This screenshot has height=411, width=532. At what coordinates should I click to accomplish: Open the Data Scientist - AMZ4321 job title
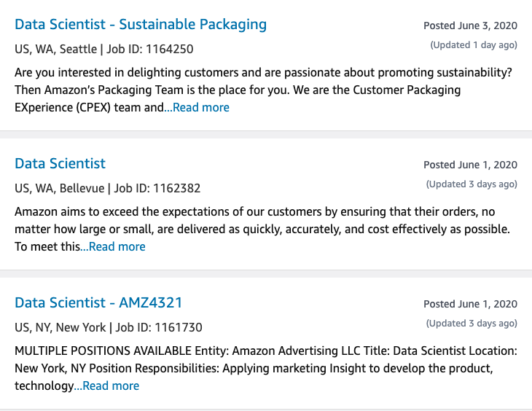(98, 302)
